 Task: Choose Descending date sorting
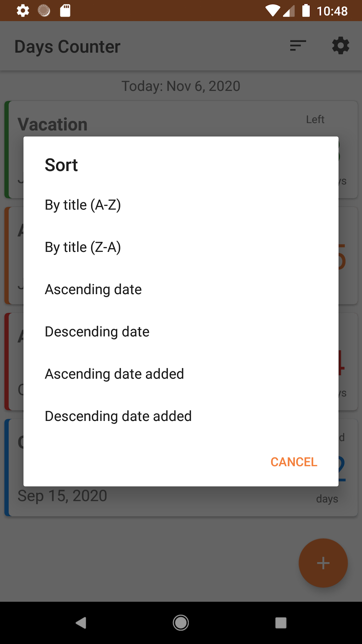coord(97,331)
